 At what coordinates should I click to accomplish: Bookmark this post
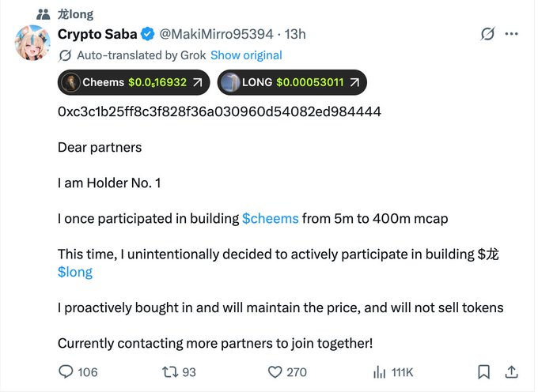pyautogui.click(x=483, y=371)
